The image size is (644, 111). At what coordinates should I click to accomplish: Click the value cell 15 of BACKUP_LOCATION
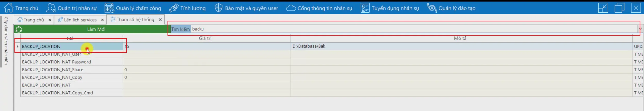tap(207, 46)
